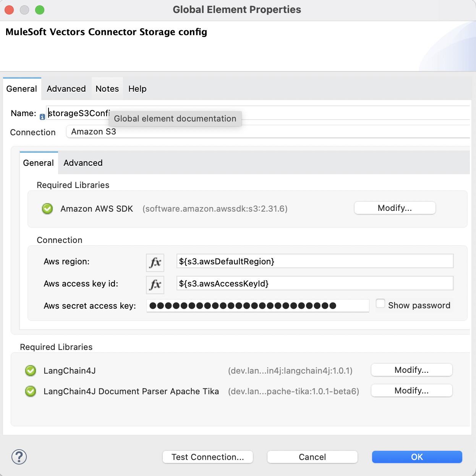Switch to the inner Advanced connection tab
Image resolution: width=476 pixels, height=476 pixels.
pos(83,163)
